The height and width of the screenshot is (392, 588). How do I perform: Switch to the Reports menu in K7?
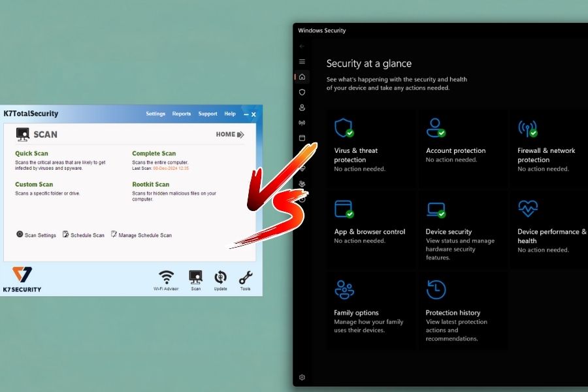(x=182, y=113)
